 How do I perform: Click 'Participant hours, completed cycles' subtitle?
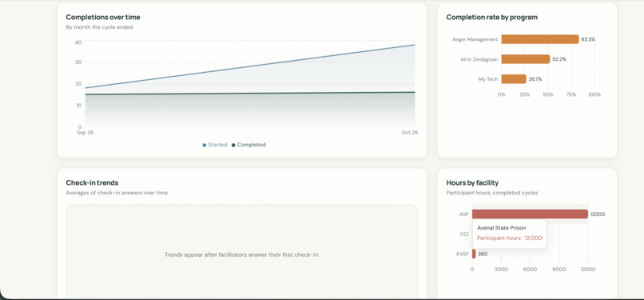tap(492, 193)
